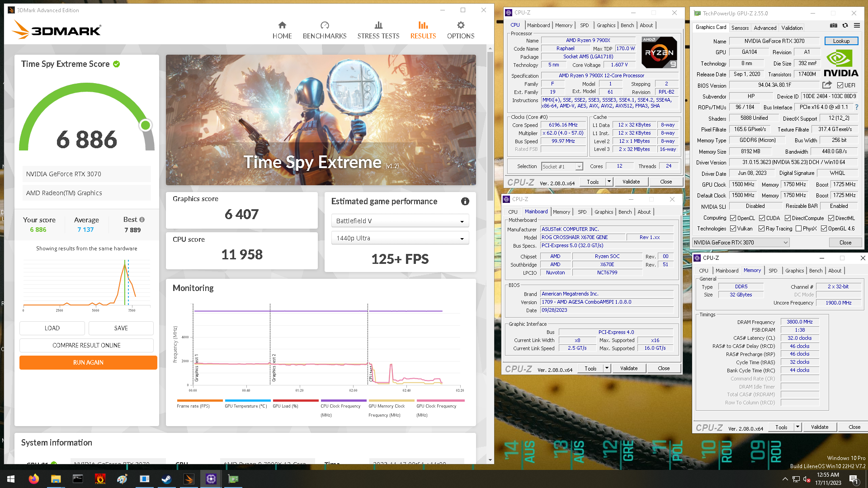The height and width of the screenshot is (488, 868).
Task: Switch to CPU-Z via the taskbar chip icon
Action: point(211,479)
